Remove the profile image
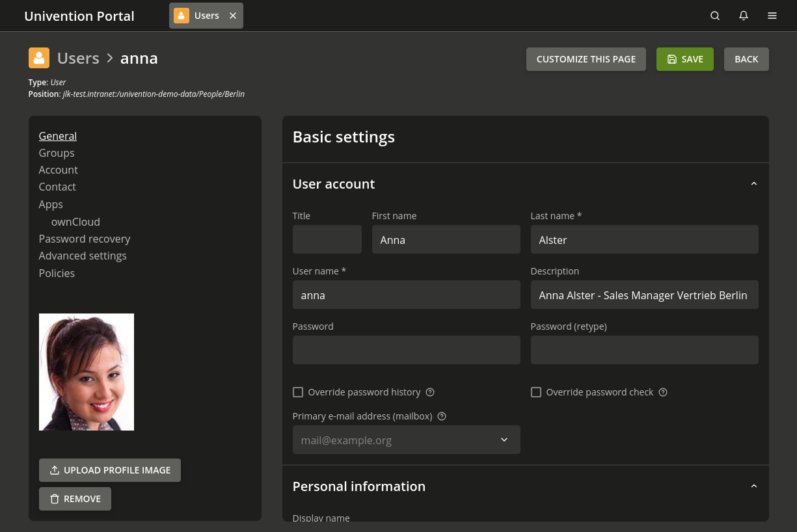 tap(75, 499)
